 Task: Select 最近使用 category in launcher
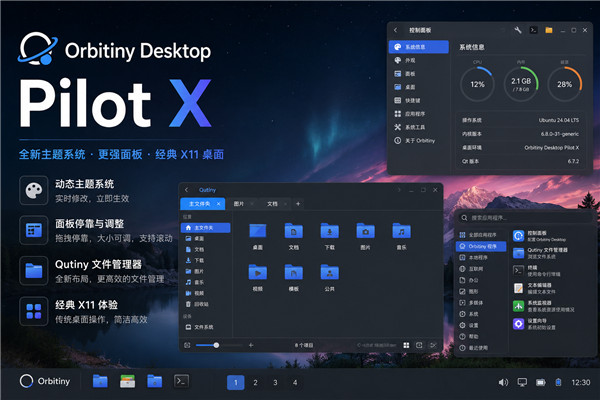481,348
